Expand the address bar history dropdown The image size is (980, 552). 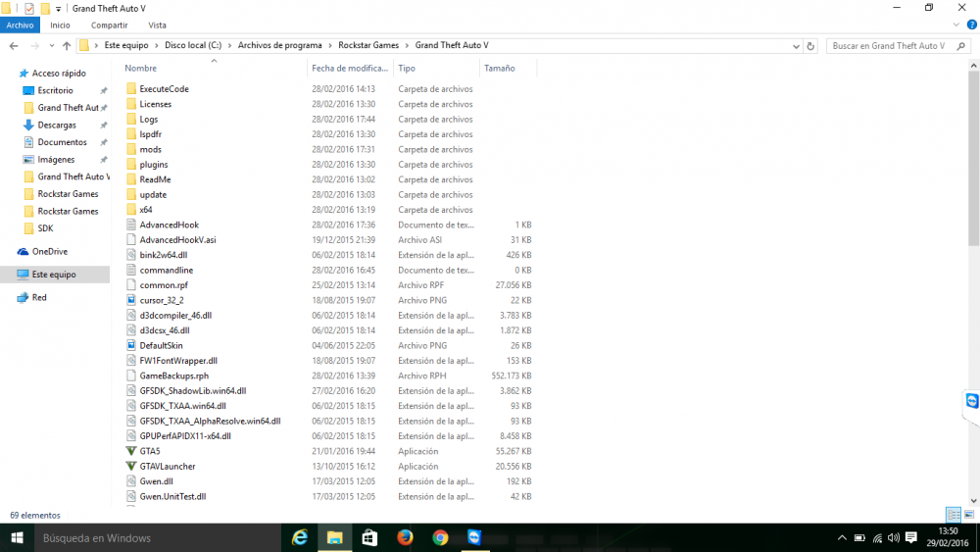(796, 46)
